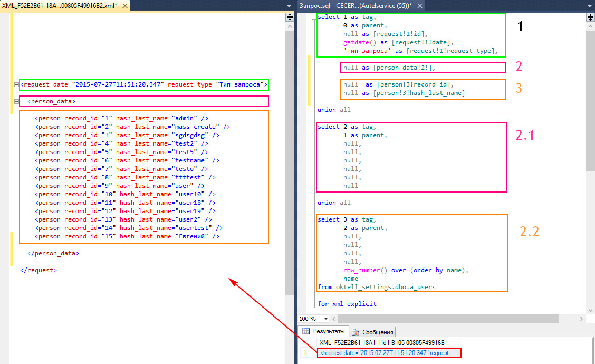595x364 pixels.
Task: Select the Запрос.sql document tab
Action: 353,5
